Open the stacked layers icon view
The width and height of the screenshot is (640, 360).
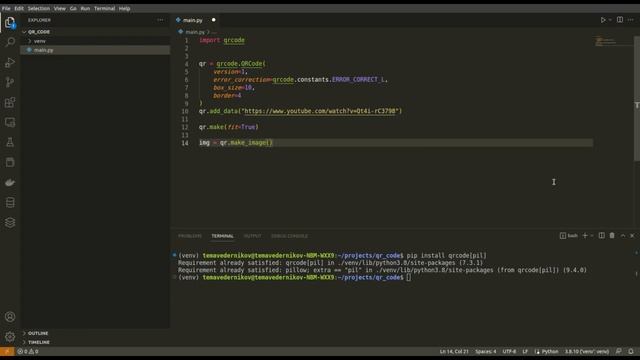coord(10,222)
